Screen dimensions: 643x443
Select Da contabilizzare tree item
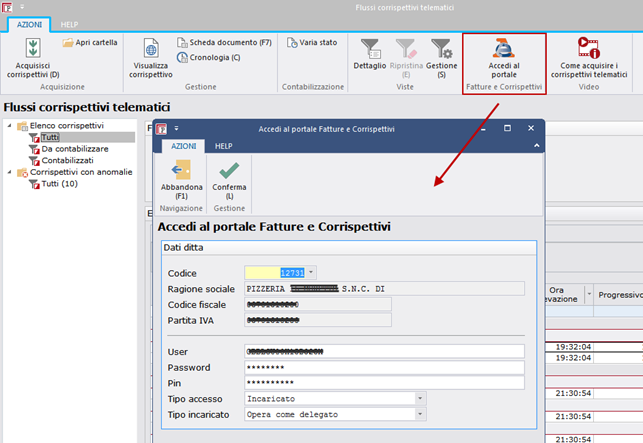pyautogui.click(x=67, y=149)
